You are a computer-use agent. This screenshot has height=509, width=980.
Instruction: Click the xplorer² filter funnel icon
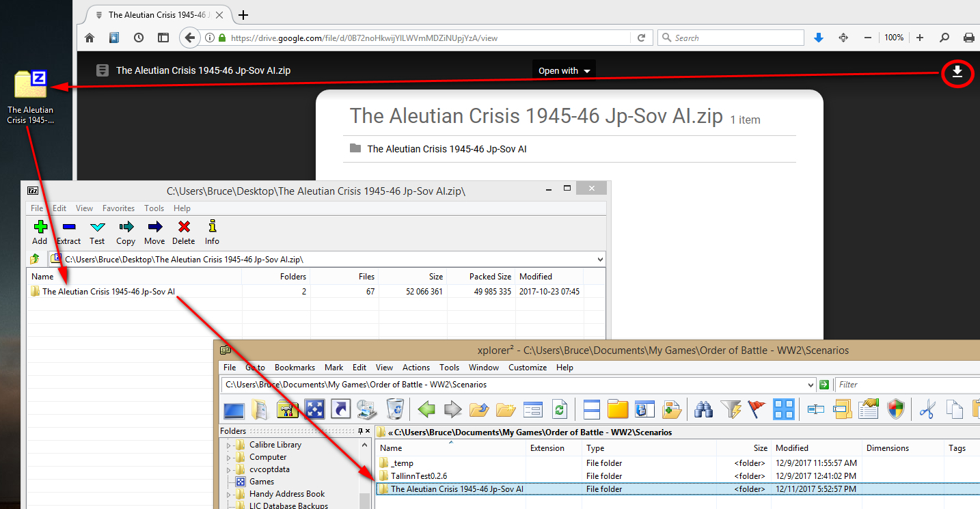pos(731,409)
